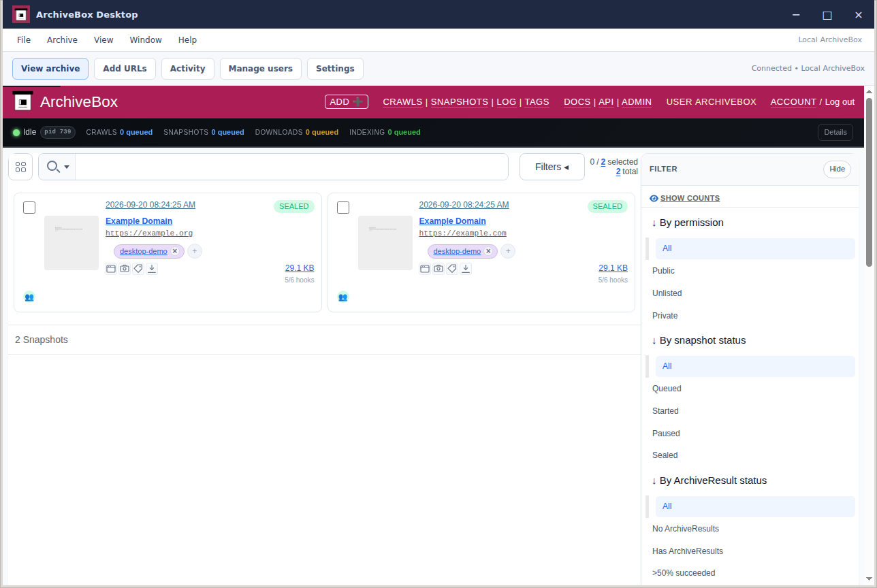Viewport: 877px width, 588px height.
Task: Open the LOG link
Action: [x=507, y=101]
